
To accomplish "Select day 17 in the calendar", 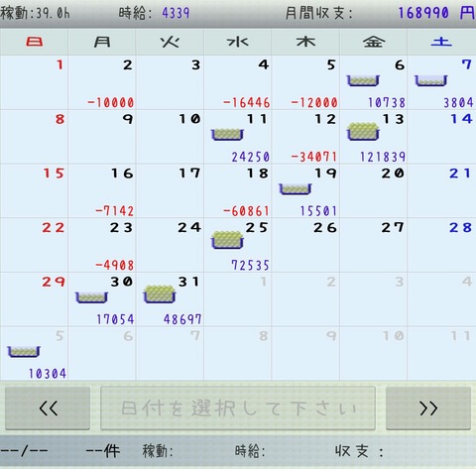I will point(170,190).
